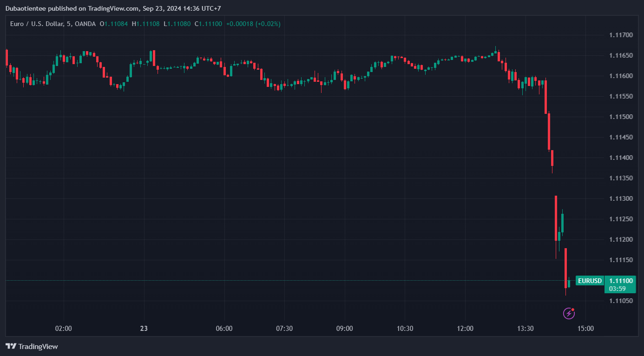
Task: Click the EURUSD price label 1.11100
Action: coord(621,281)
